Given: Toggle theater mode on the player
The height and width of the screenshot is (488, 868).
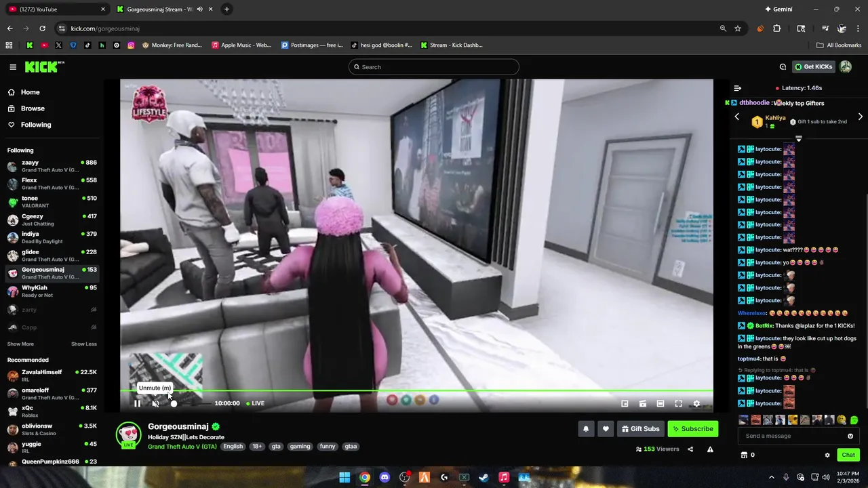Looking at the screenshot, I should [x=660, y=403].
